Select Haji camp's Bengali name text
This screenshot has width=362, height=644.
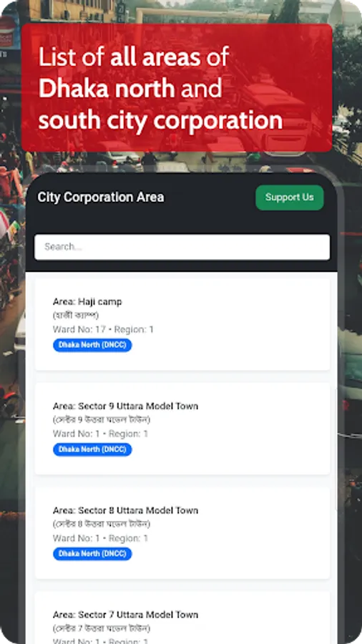[76, 316]
